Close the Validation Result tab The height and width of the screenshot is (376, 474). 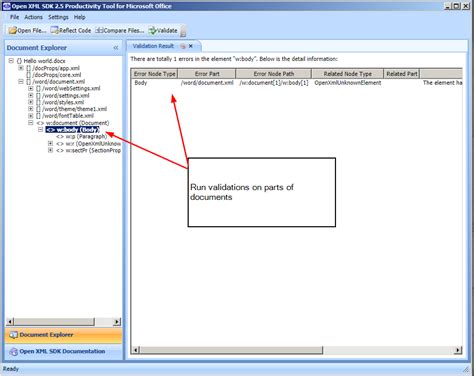coord(191,46)
